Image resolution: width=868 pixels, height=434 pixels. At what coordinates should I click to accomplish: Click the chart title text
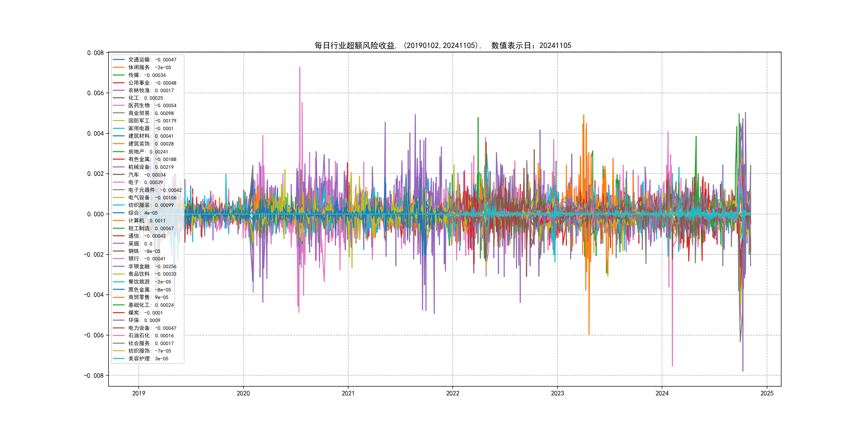pyautogui.click(x=443, y=46)
